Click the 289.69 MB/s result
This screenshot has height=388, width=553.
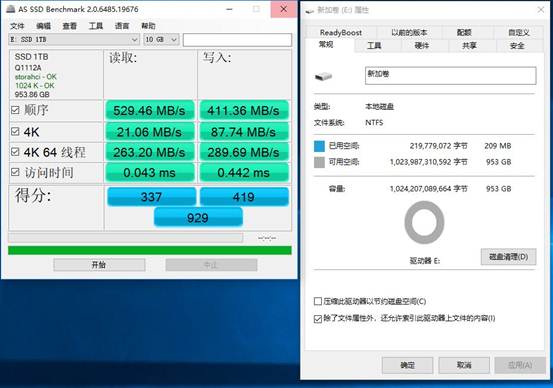[x=244, y=152]
